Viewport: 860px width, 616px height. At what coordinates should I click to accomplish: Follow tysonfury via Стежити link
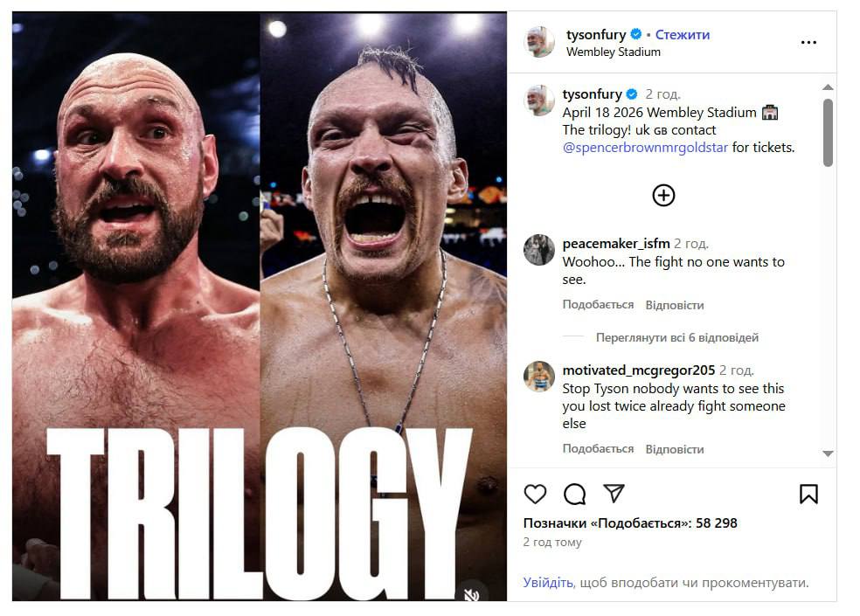pyautogui.click(x=683, y=35)
